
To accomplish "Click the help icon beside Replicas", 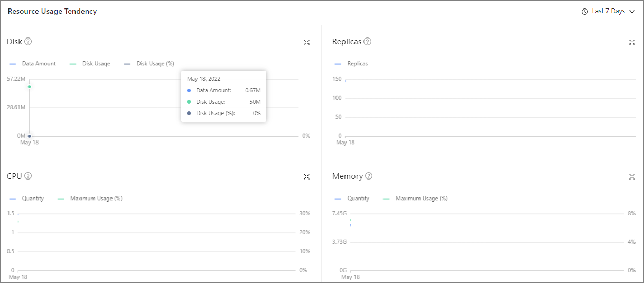I will 368,42.
